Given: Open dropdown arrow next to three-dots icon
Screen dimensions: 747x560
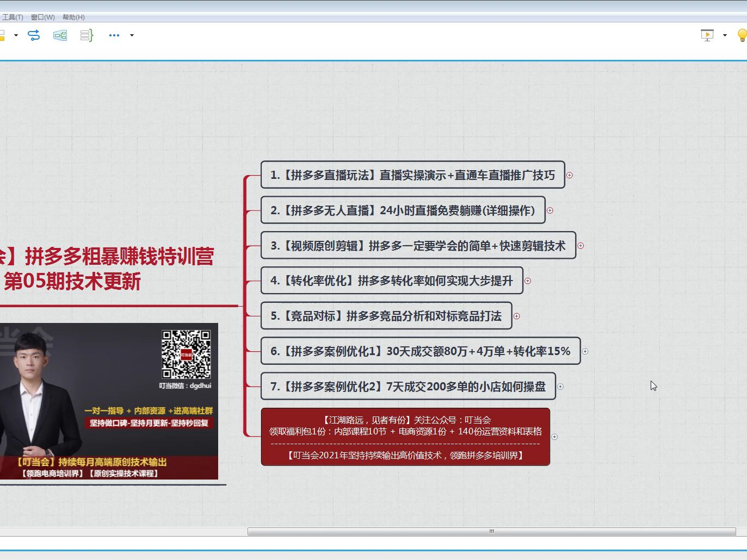Looking at the screenshot, I should (132, 35).
